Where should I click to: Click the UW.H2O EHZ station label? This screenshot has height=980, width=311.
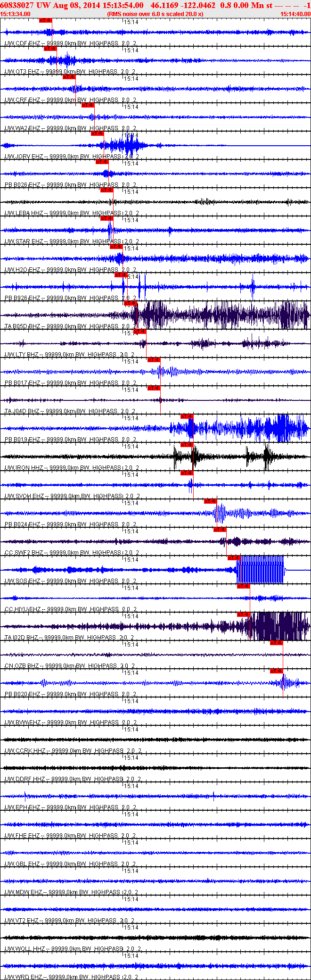click(23, 270)
